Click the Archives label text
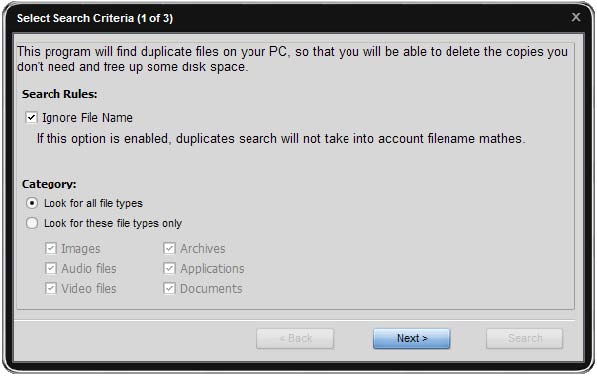The image size is (597, 376). 203,249
